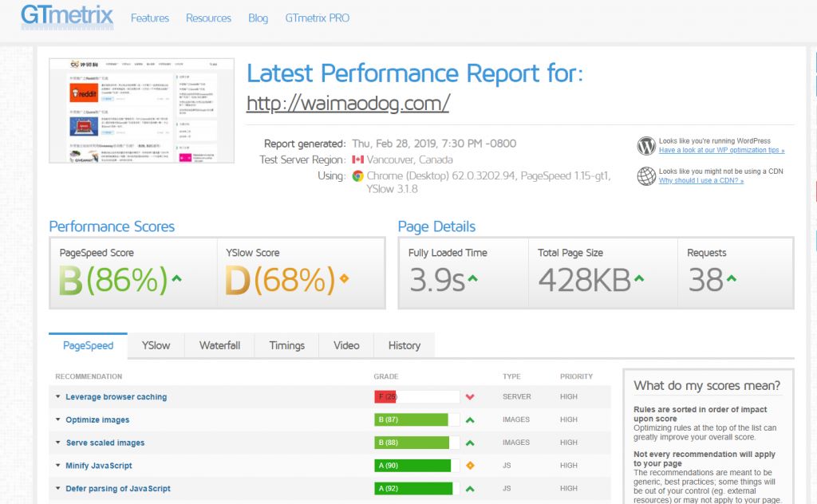This screenshot has height=504, width=817.
Task: Open the Features menu in the header
Action: tap(149, 18)
